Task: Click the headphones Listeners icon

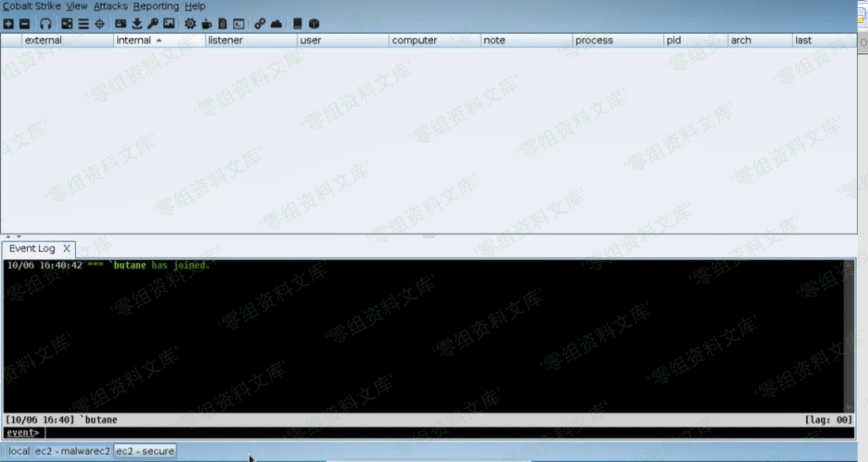Action: click(46, 24)
